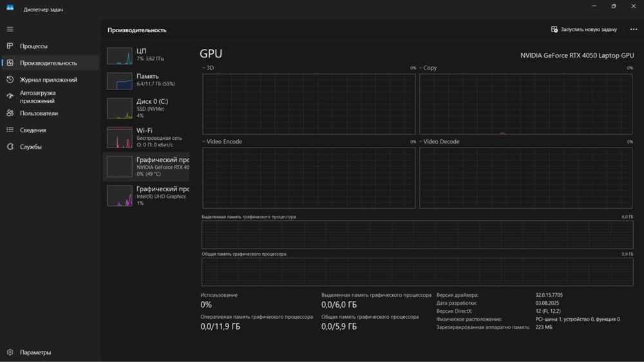This screenshot has width=644, height=362.
Task: Select the NVIDIA GeForce RTX GPU thumbnail
Action: 120,166
